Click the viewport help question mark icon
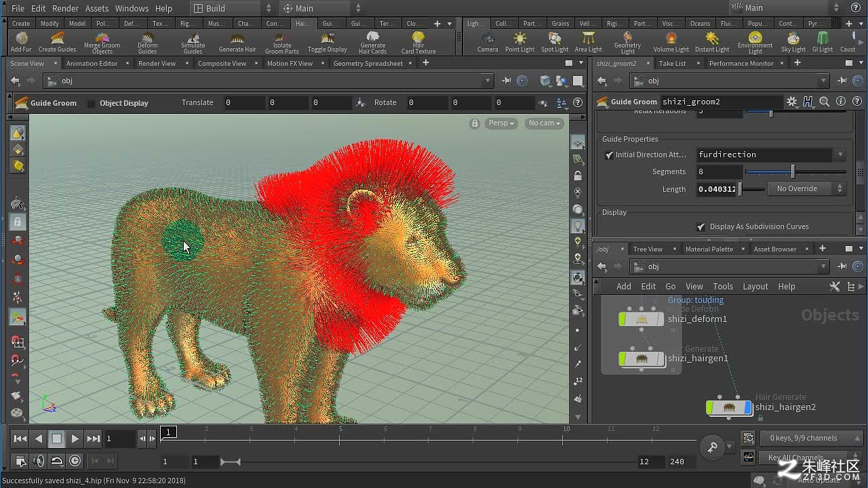Screen dimensions: 868x488 click(578, 103)
